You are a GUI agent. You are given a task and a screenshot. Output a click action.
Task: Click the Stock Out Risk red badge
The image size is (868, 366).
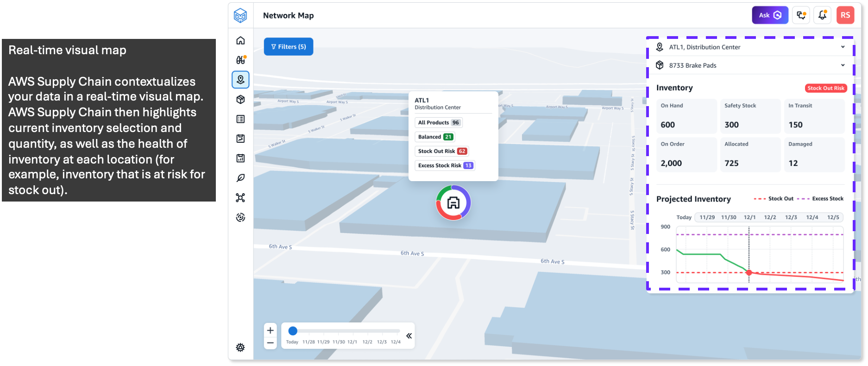click(x=826, y=88)
